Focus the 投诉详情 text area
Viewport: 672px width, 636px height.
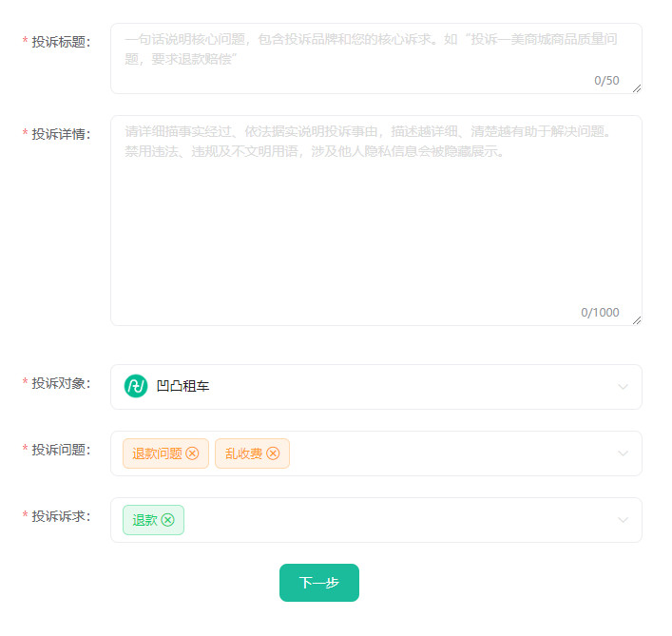(x=376, y=221)
